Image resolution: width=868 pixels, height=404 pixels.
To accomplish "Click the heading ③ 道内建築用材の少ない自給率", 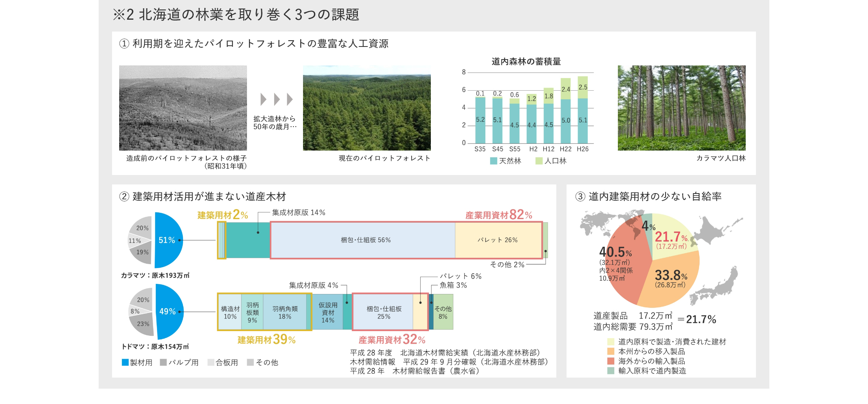I will tap(648, 196).
